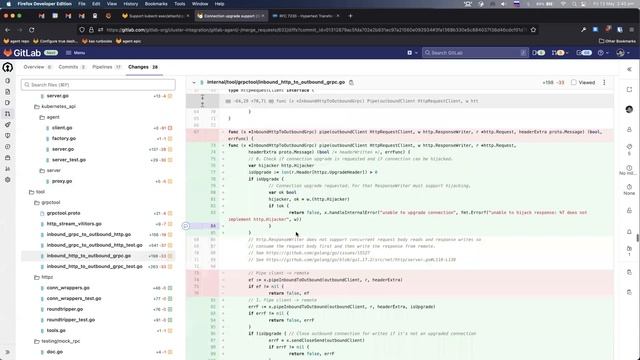Expand hidden diff lines above line 70
The height and width of the screenshot is (360, 640).
pos(202,101)
